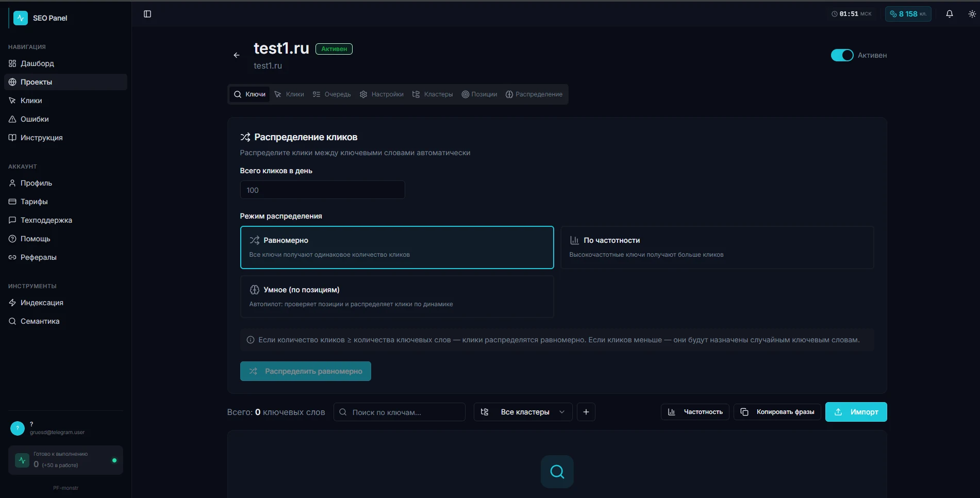The image size is (980, 498).
Task: Click the Частотность button
Action: 695,412
